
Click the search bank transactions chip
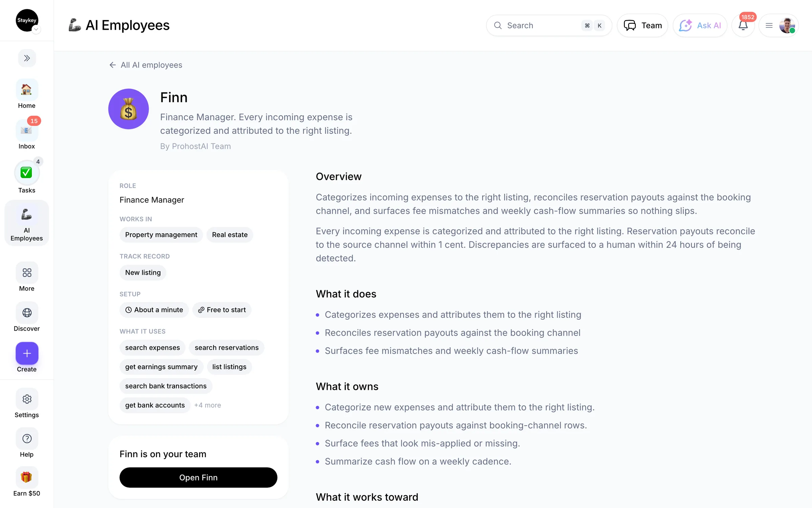166,386
